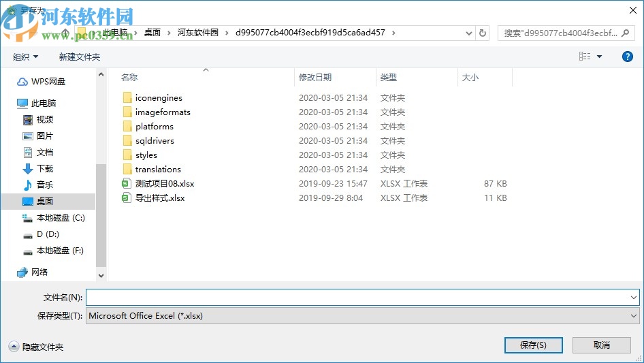The image size is (644, 363).
Task: Click the sidebar scroll up arrow
Action: (x=101, y=74)
